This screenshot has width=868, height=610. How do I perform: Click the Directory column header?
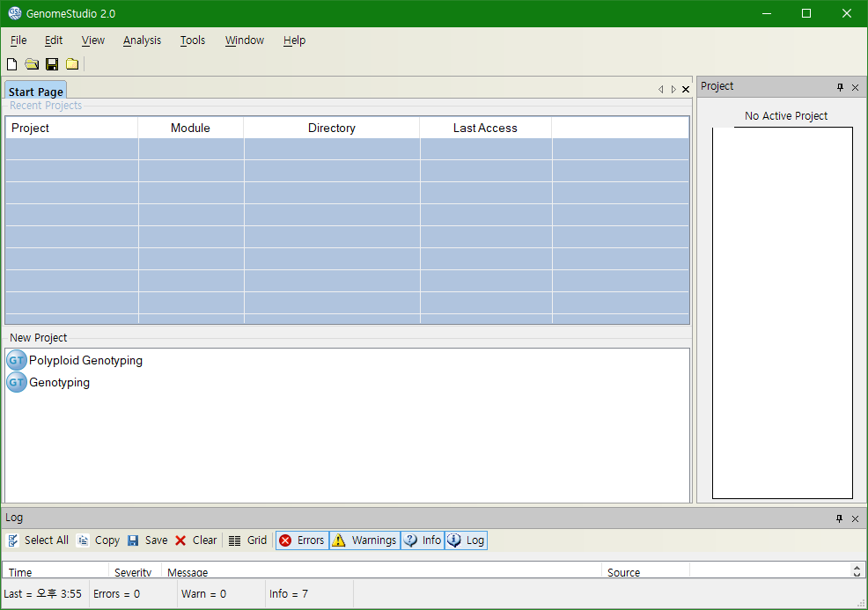[332, 128]
